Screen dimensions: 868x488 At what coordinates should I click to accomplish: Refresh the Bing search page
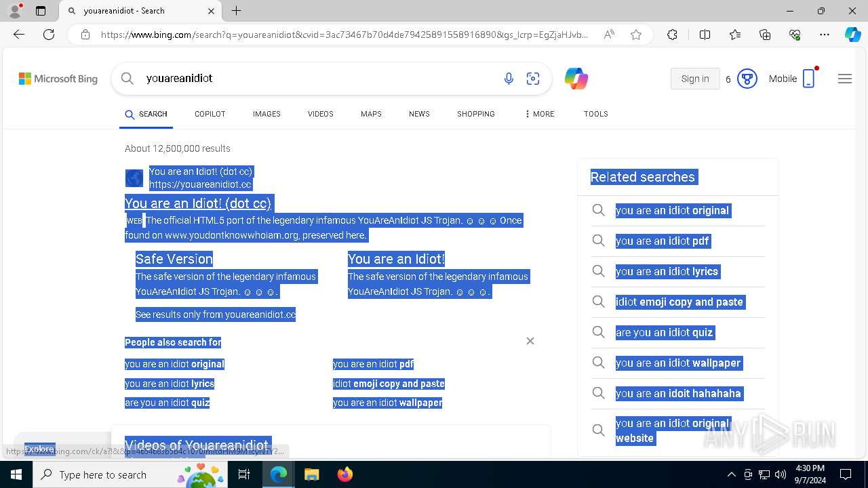tap(49, 35)
